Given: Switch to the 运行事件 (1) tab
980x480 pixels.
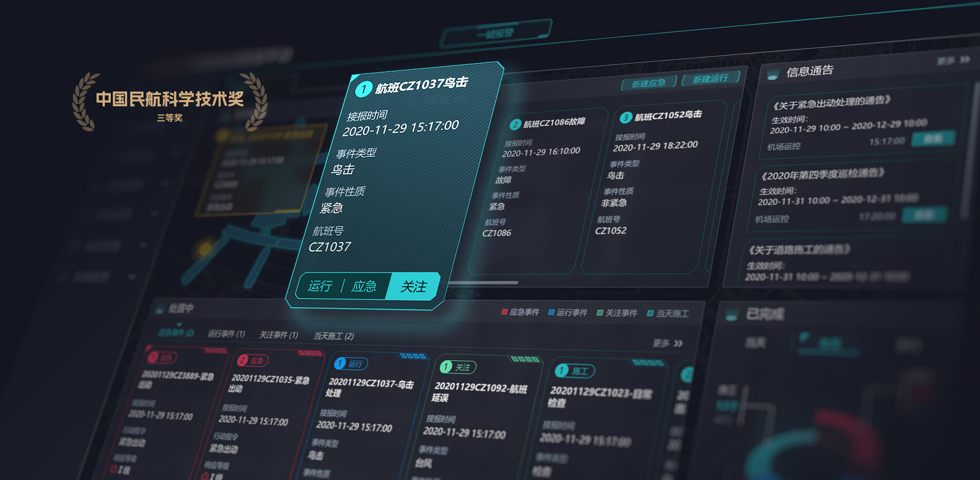Looking at the screenshot, I should point(226,334).
